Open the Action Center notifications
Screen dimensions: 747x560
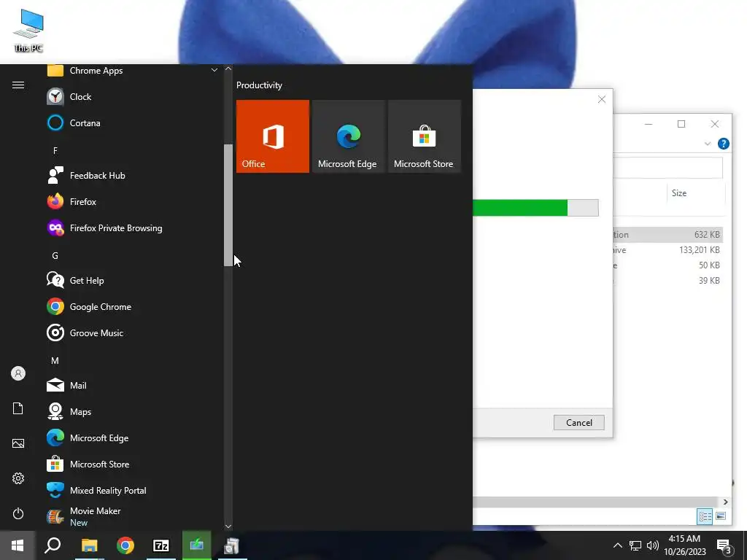point(724,546)
